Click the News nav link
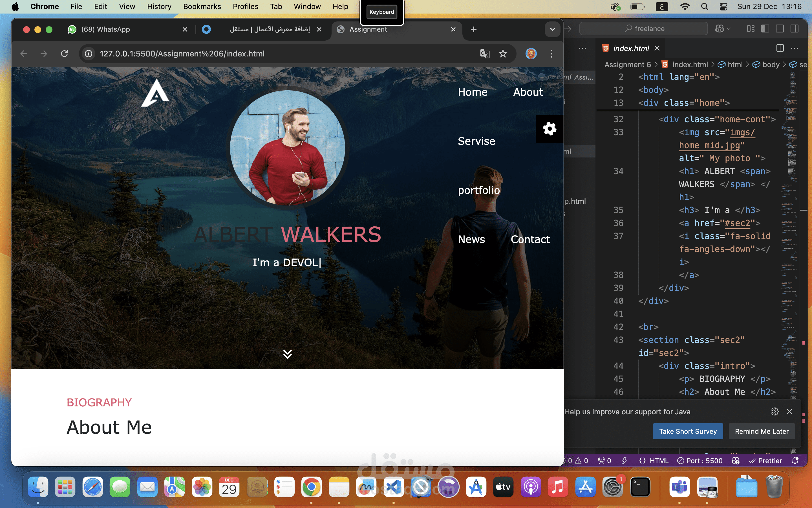 click(471, 239)
